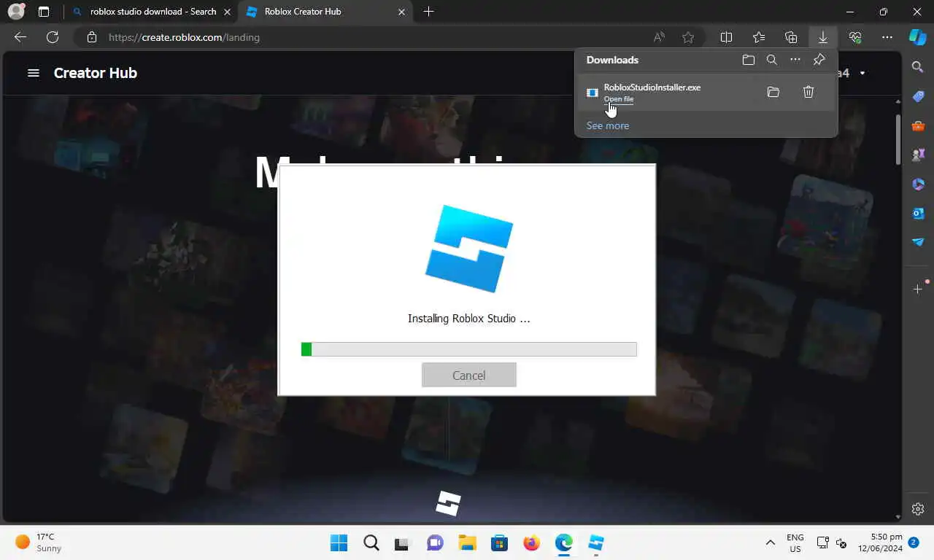Open the Read aloud icon

pos(659,37)
